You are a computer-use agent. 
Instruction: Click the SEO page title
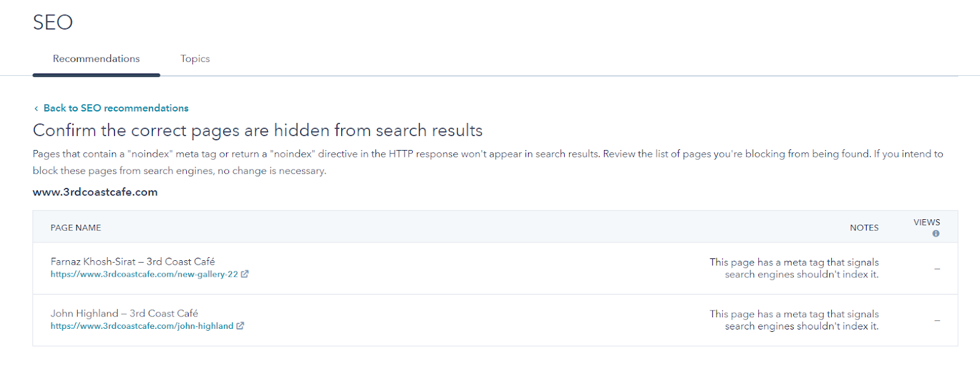[x=53, y=23]
